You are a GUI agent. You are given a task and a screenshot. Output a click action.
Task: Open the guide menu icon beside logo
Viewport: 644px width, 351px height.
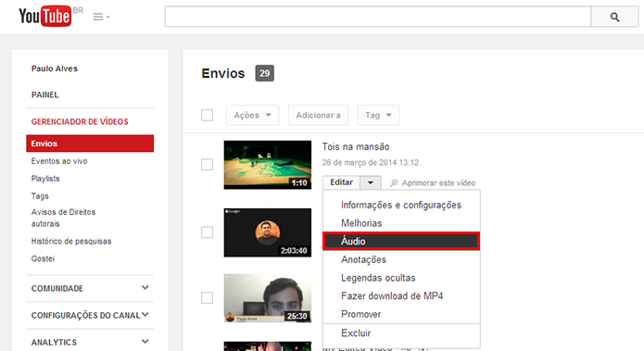point(101,17)
